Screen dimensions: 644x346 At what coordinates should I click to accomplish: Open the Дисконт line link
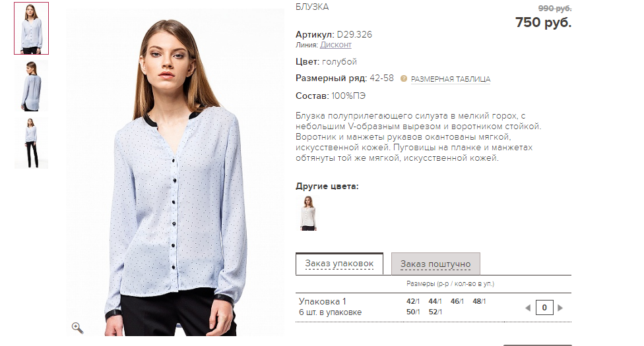click(336, 45)
